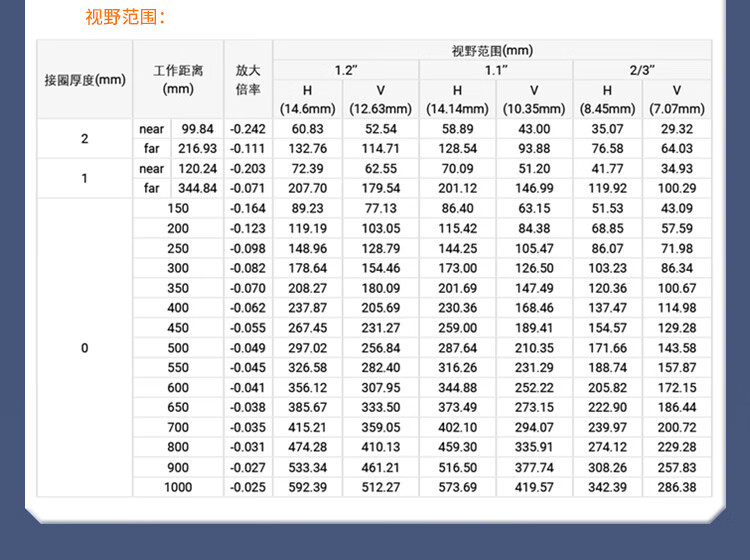Select the 放大倍率 column header
This screenshot has height=560, width=750.
248,80
